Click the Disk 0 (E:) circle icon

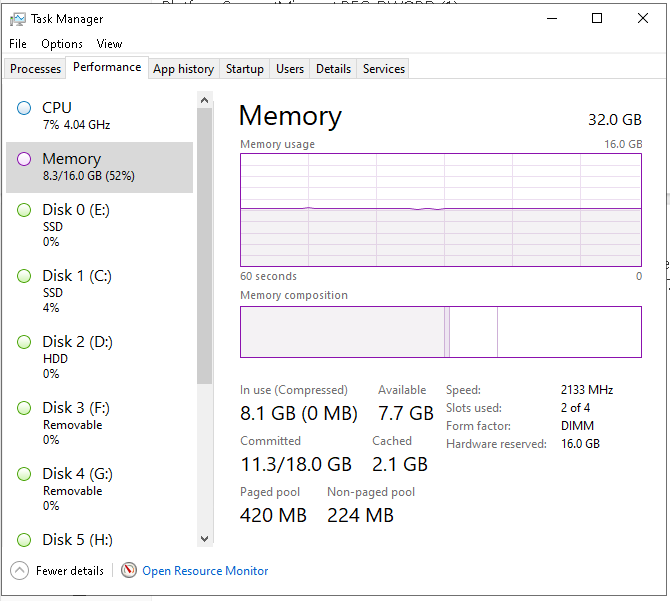coord(24,210)
